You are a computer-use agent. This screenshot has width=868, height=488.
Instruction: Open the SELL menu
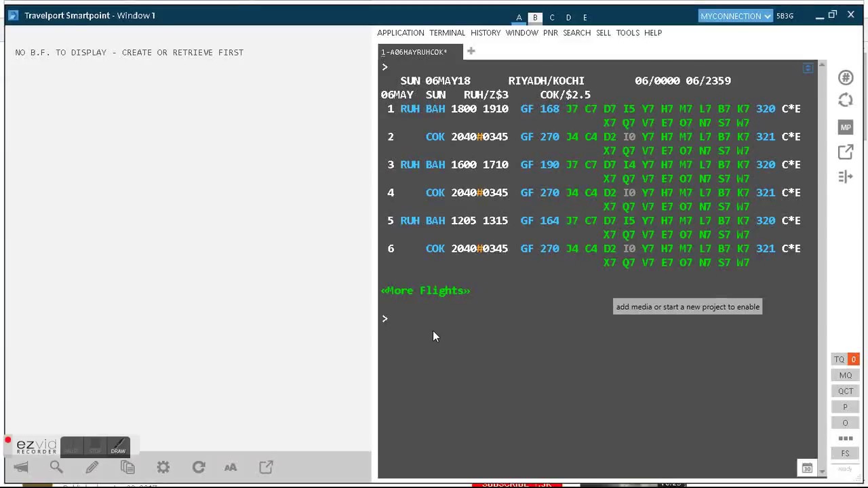(604, 33)
